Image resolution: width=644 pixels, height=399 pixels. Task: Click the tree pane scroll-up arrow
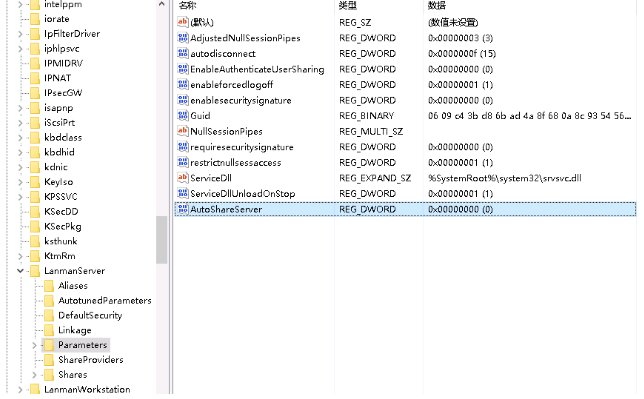click(161, 5)
